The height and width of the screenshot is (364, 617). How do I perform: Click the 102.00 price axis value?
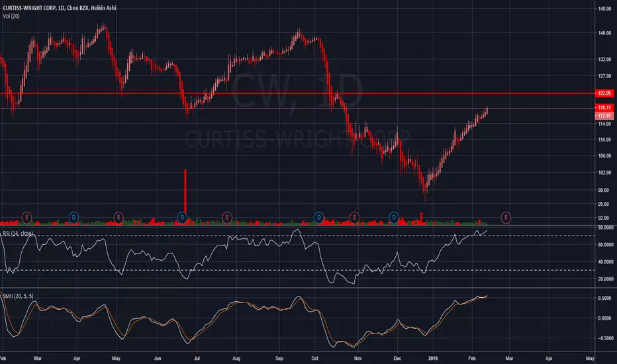click(x=604, y=173)
